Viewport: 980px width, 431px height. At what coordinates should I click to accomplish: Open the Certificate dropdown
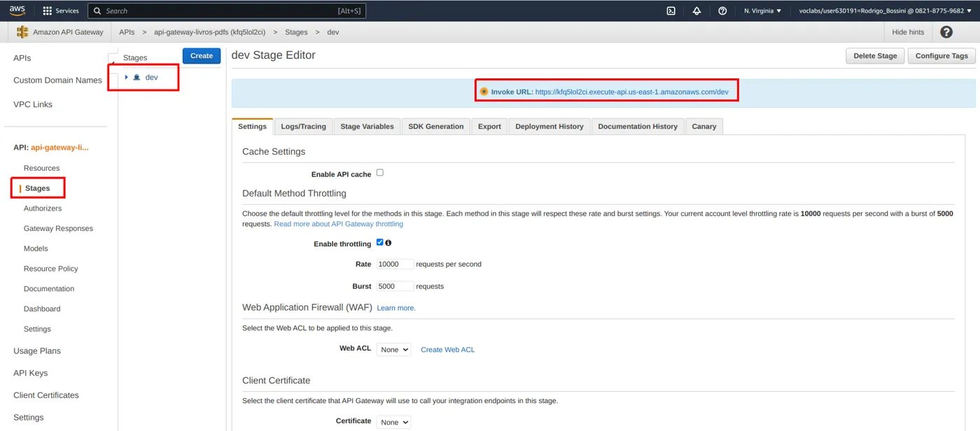click(x=393, y=422)
